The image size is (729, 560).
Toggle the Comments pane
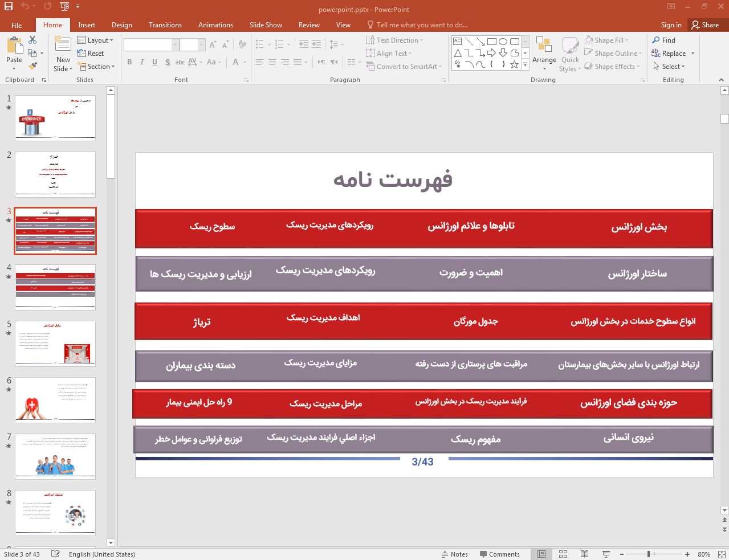coord(499,554)
